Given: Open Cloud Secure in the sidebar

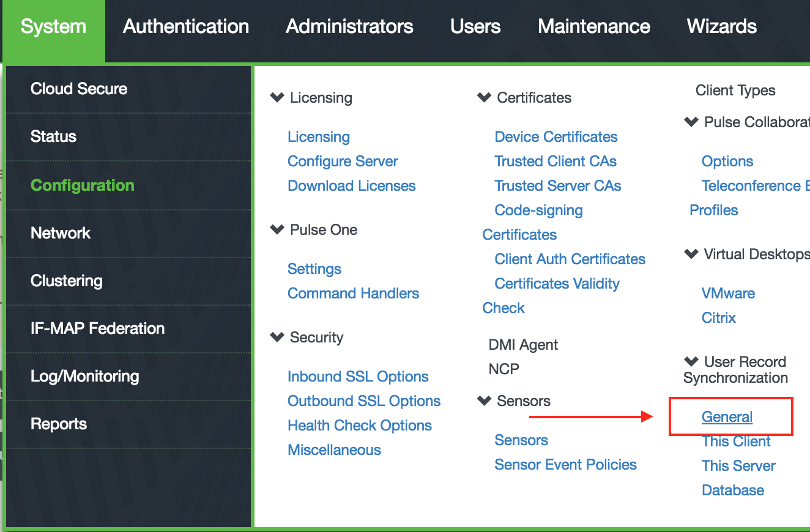Looking at the screenshot, I should pyautogui.click(x=79, y=89).
